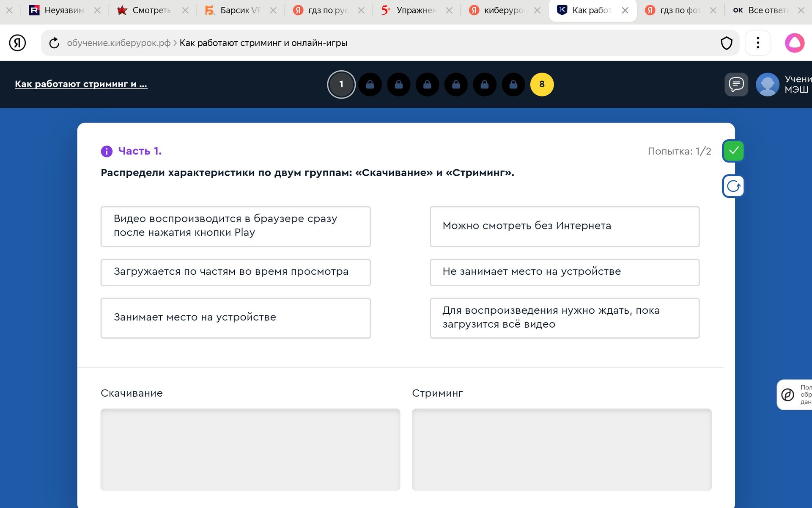
Task: Click the purple info icon near Часть 1
Action: click(x=107, y=151)
